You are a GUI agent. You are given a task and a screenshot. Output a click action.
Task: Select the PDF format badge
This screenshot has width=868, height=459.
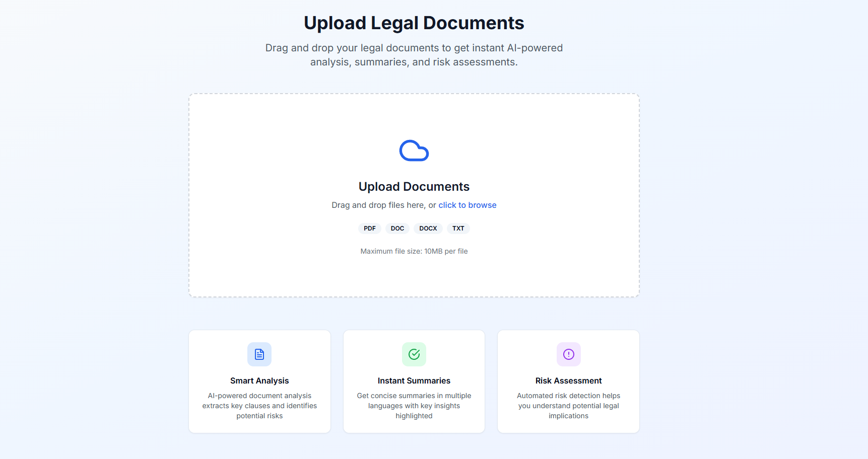pos(369,228)
